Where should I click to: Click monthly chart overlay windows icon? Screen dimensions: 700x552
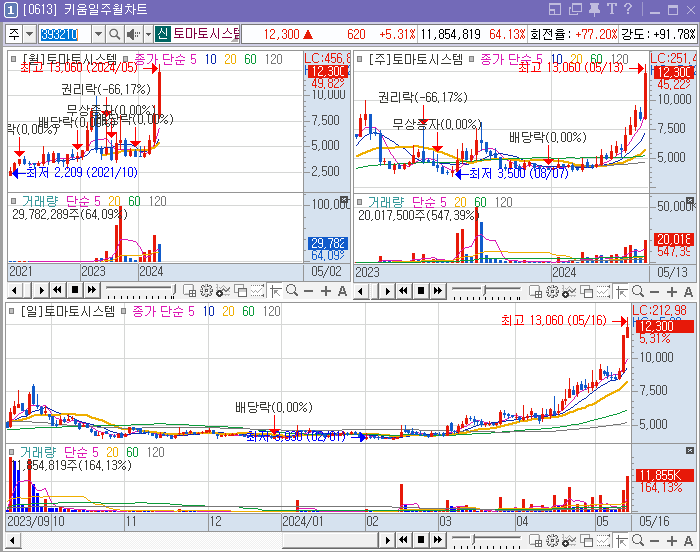pos(240,291)
